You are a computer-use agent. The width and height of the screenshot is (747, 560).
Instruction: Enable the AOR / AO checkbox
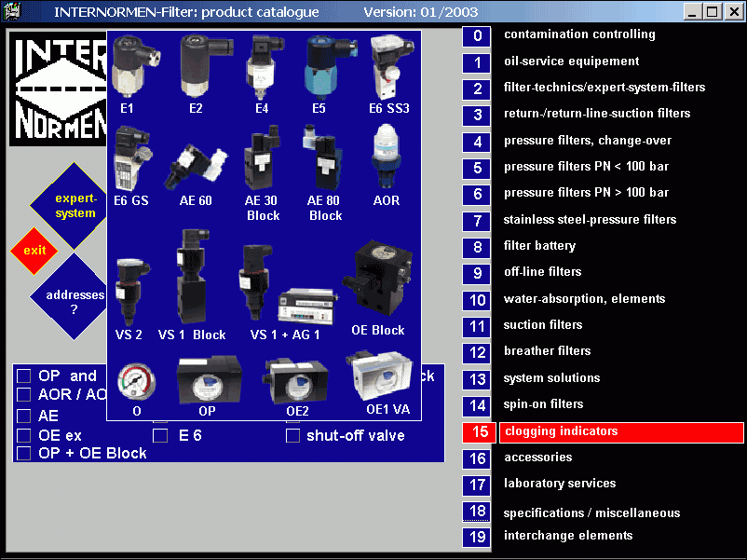(x=24, y=395)
